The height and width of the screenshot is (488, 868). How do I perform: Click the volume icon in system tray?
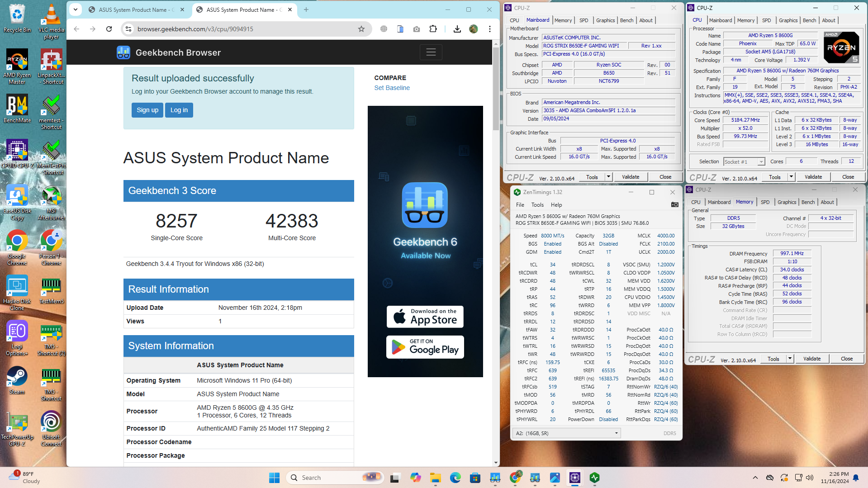810,478
